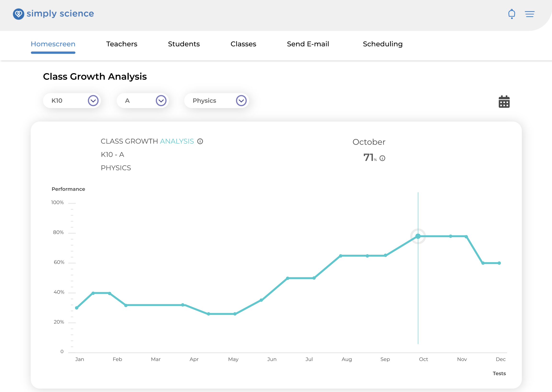This screenshot has width=552, height=392.
Task: Click the 60% y-axis label
Action: click(59, 262)
